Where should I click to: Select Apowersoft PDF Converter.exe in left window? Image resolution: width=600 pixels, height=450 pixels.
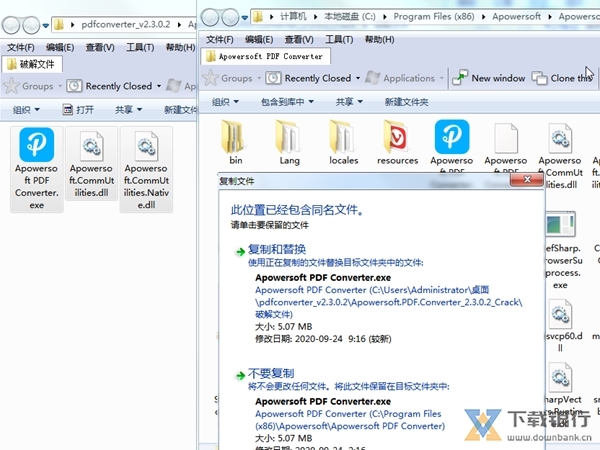(40, 168)
